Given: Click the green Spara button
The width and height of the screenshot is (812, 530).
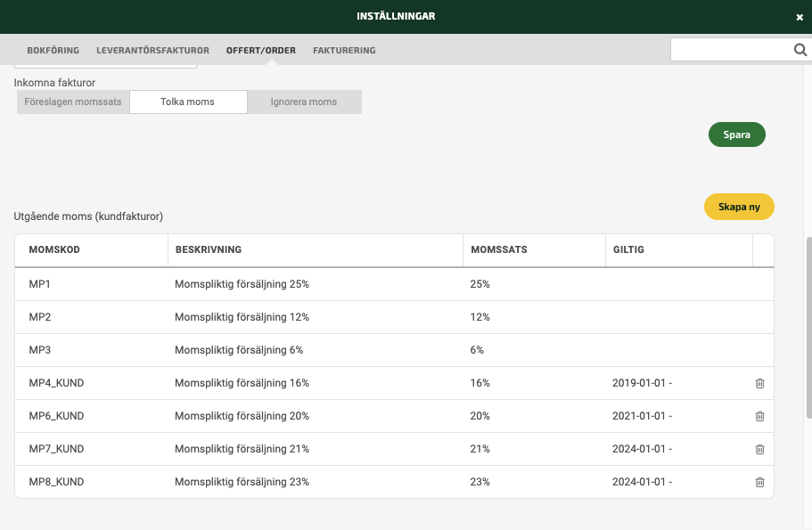Looking at the screenshot, I should 737,135.
